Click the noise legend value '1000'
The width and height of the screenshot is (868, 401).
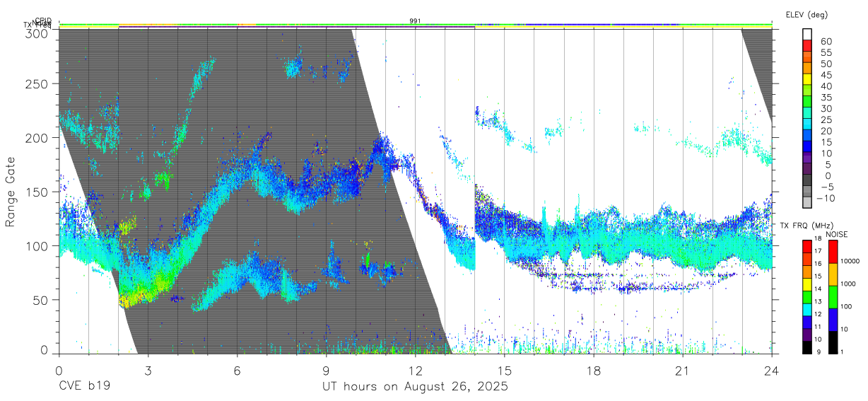(850, 284)
